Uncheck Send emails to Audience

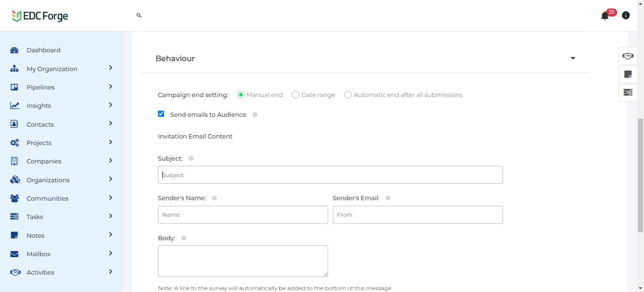coord(161,114)
